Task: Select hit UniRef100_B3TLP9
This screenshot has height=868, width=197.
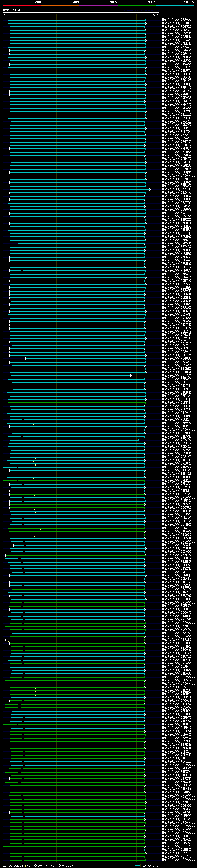Action: pos(177,67)
